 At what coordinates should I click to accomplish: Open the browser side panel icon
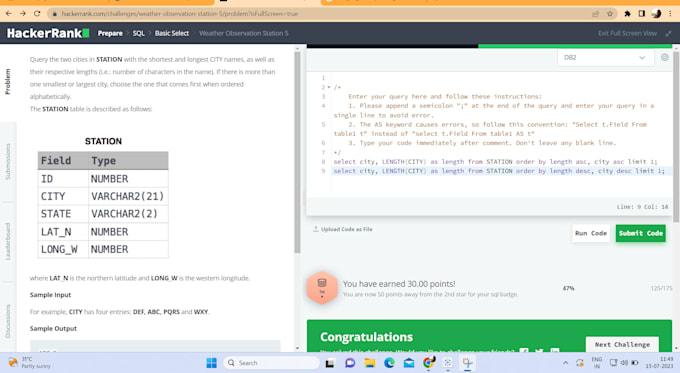[642, 14]
